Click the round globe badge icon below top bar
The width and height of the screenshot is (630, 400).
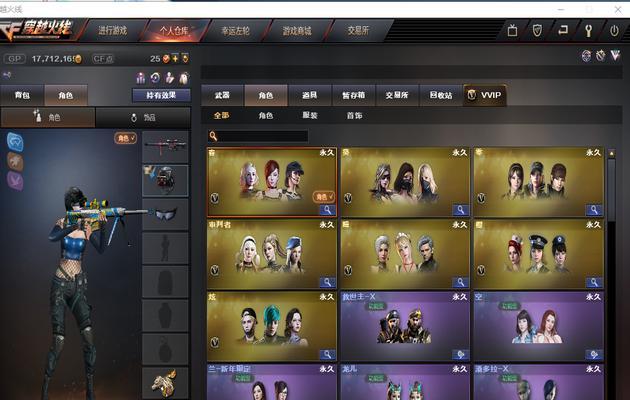coord(587,56)
